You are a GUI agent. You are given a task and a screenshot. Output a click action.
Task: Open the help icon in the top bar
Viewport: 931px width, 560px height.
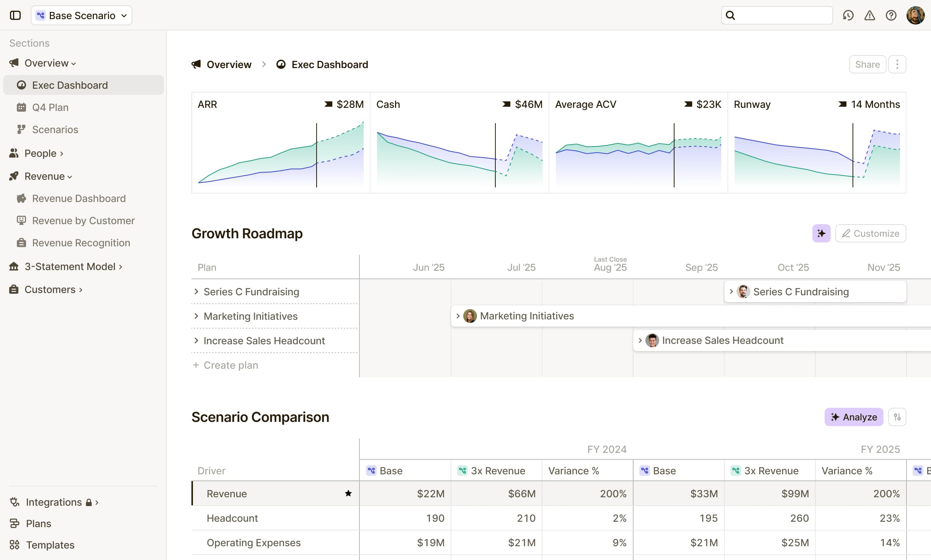(x=891, y=15)
